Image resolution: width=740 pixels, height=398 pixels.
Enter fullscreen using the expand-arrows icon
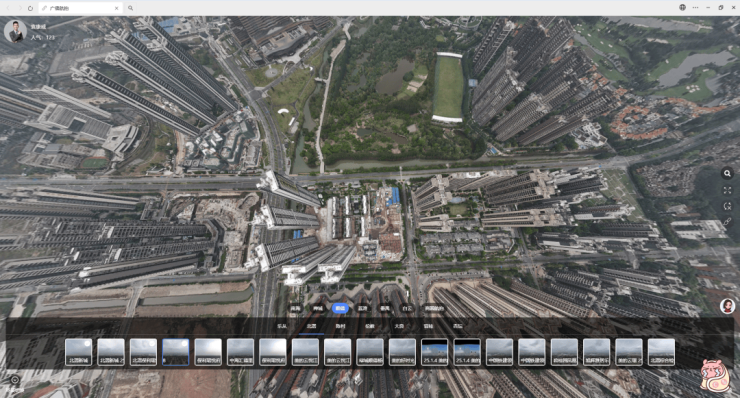pos(727,190)
